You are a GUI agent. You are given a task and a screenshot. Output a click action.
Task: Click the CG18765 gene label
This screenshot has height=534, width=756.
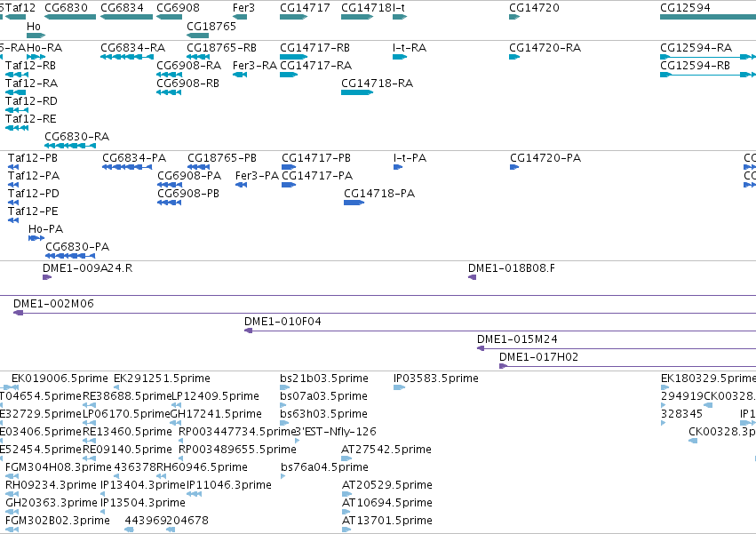211,26
